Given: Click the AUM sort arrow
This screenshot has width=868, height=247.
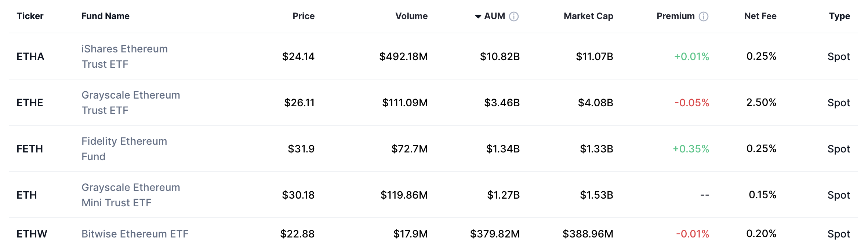Looking at the screenshot, I should tap(477, 16).
